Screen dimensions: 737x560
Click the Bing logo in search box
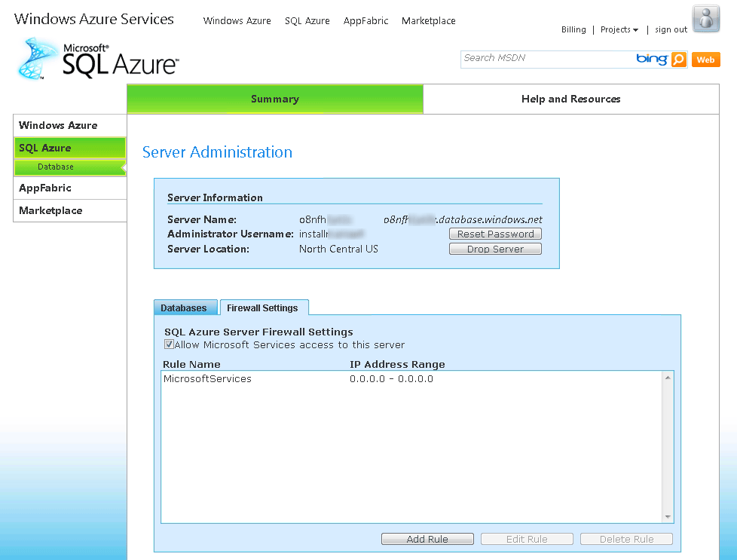tap(652, 59)
